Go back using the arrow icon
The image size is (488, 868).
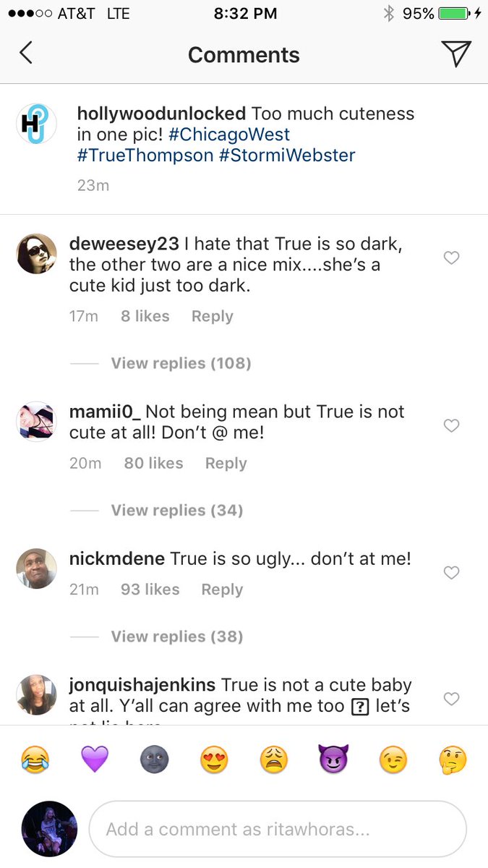pos(26,54)
